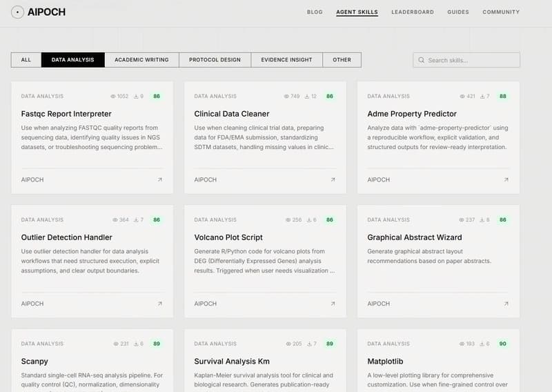Open Outlier Detection Handler arrow icon
552x392 pixels.
point(160,304)
